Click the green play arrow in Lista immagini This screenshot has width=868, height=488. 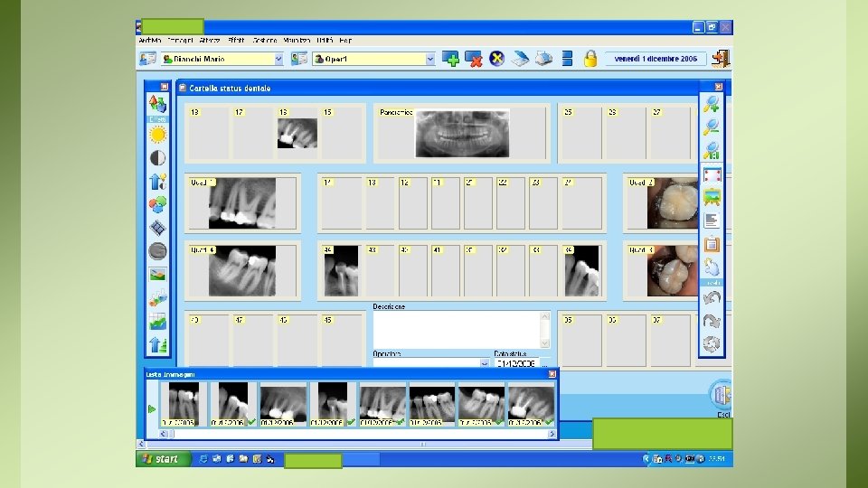coord(152,408)
